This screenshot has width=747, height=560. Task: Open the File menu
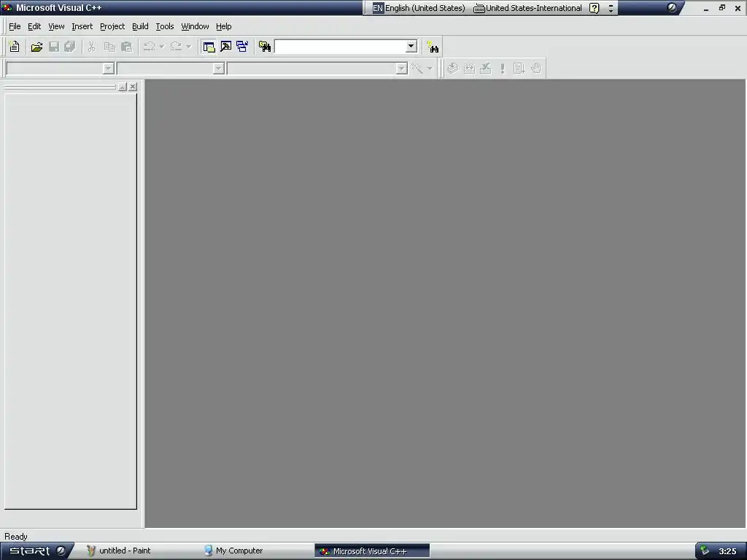click(15, 26)
